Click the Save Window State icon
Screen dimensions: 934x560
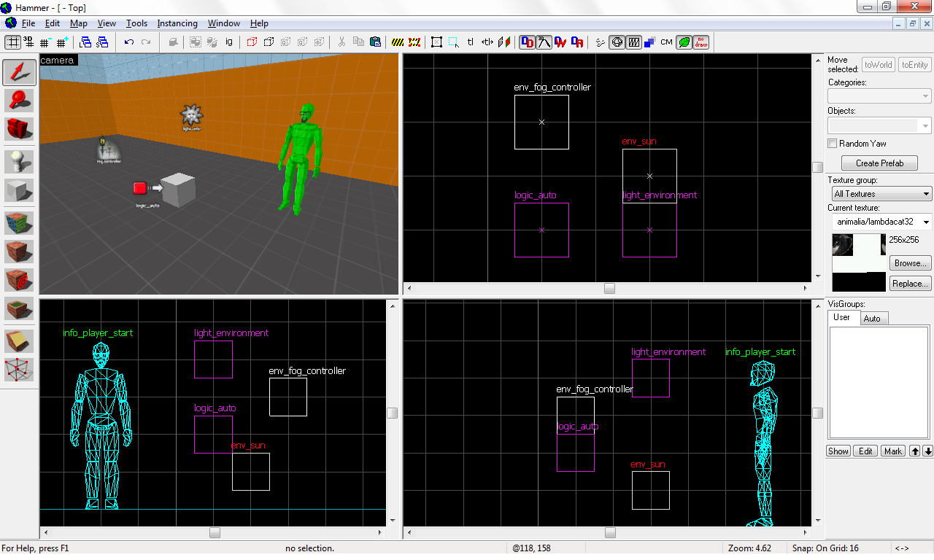coord(103,42)
